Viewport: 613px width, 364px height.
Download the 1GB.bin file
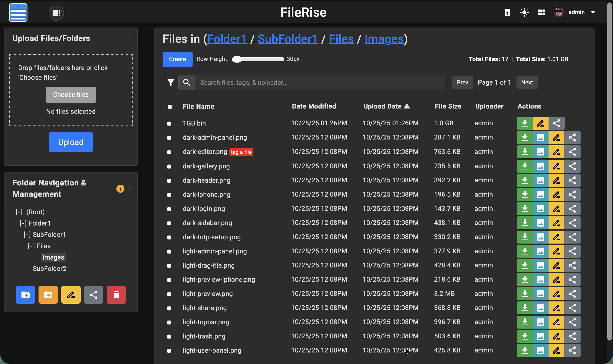tap(525, 123)
